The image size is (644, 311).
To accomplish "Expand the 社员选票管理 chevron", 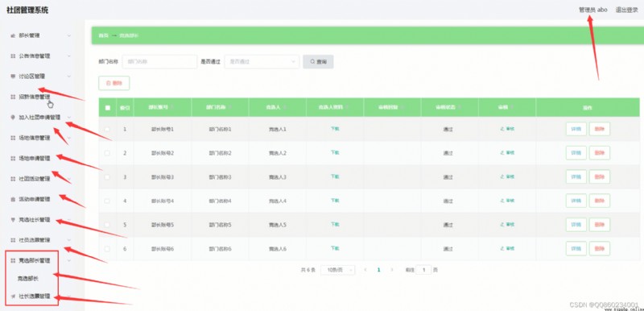I will [x=69, y=240].
